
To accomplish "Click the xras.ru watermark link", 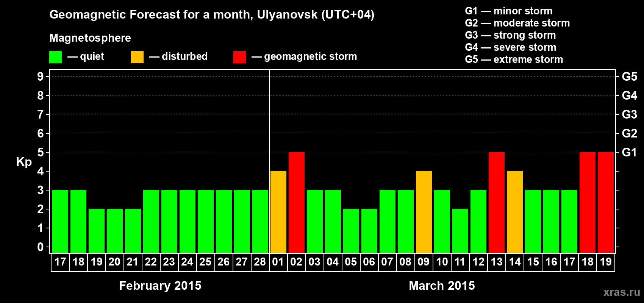I will click(622, 292).
